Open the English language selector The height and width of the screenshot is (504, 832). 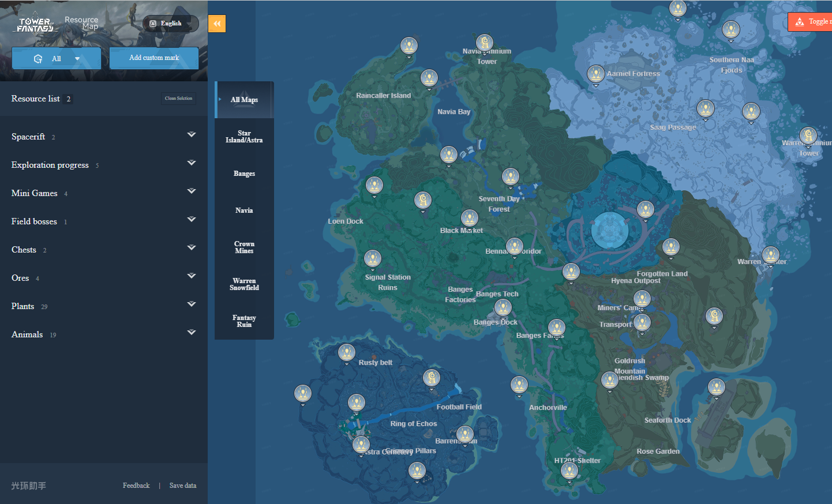(x=171, y=24)
